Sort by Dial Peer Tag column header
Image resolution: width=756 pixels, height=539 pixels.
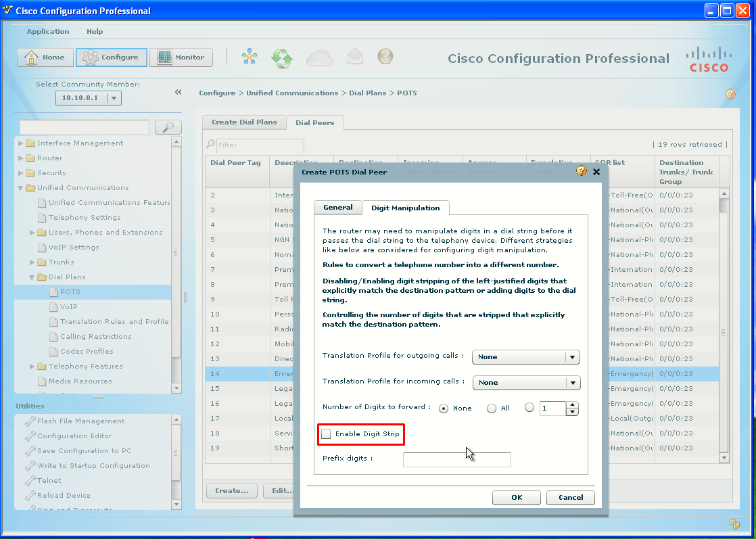[x=236, y=163]
